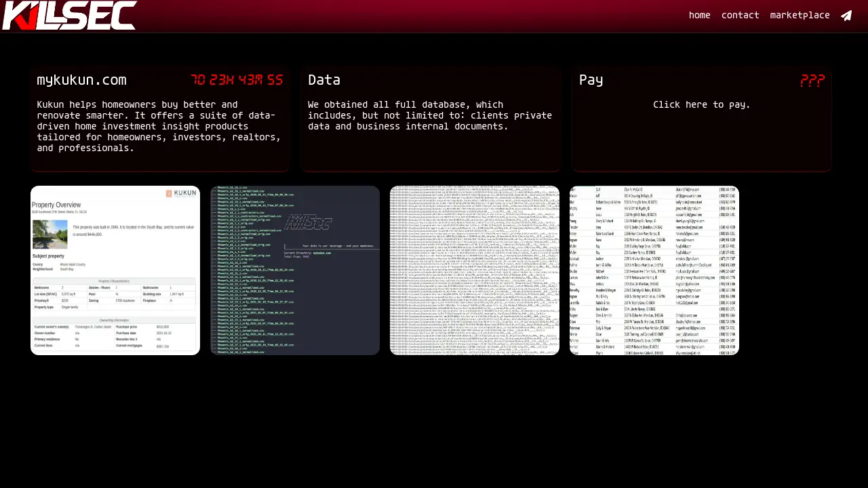
Task: Navigate to the marketplace section
Action: click(800, 16)
